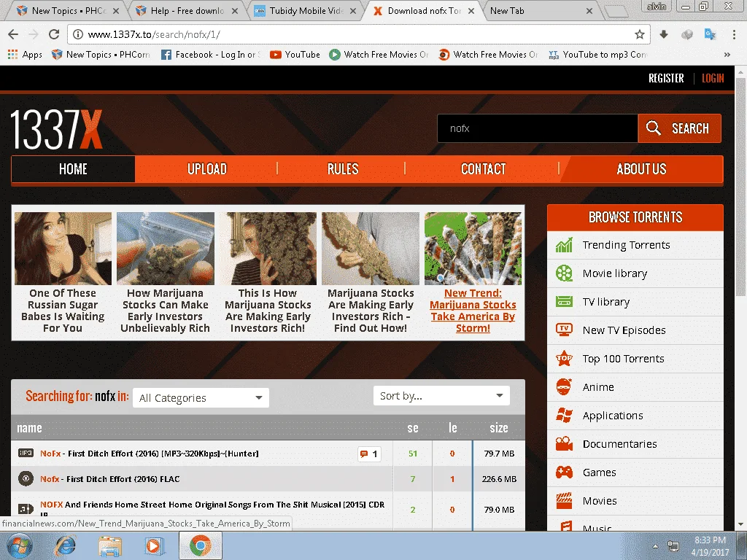Viewport: 747px width, 560px height.
Task: Click the Top 100 Torrents star icon
Action: click(x=564, y=358)
